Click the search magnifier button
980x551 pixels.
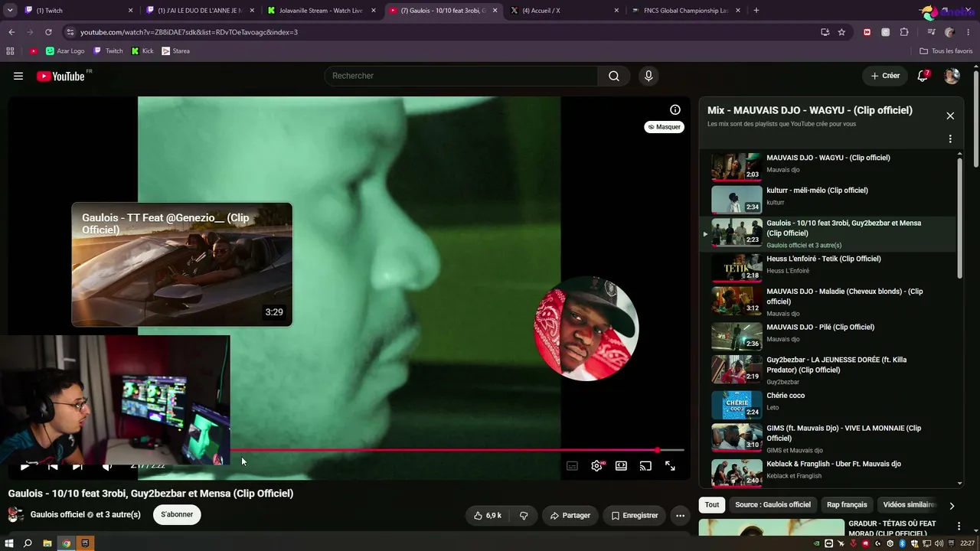(614, 76)
